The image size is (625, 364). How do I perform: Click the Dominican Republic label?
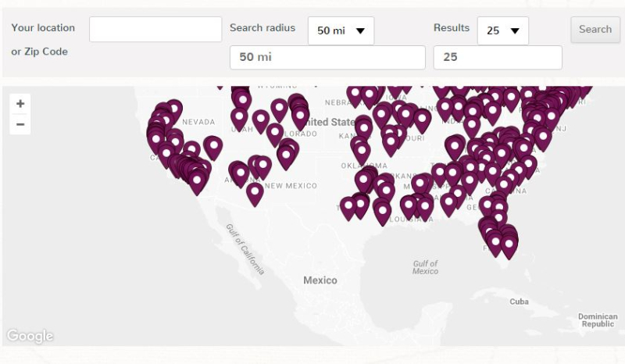click(598, 320)
